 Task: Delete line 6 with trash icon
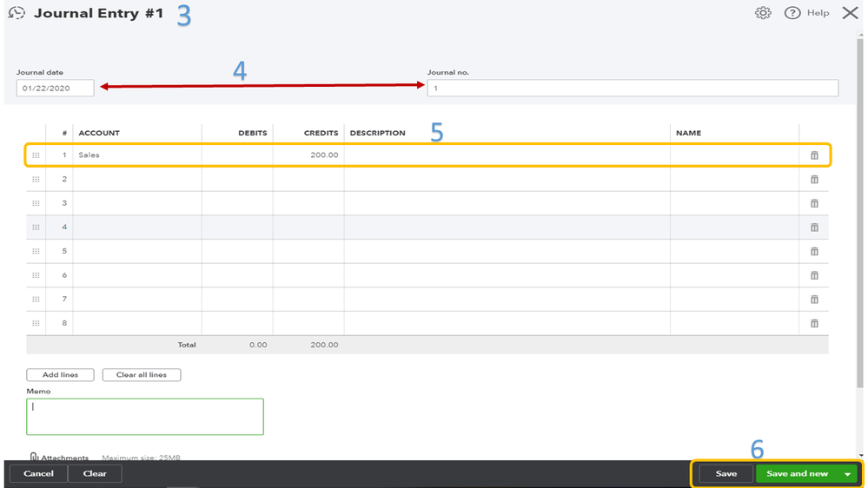pos(814,275)
